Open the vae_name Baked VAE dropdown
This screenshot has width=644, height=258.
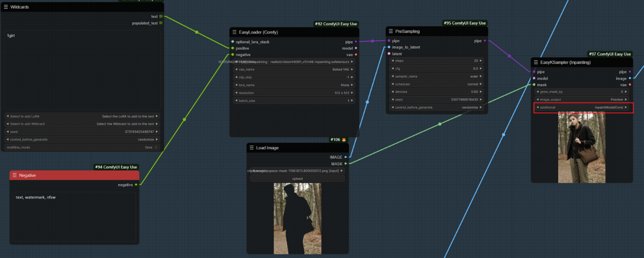(294, 69)
